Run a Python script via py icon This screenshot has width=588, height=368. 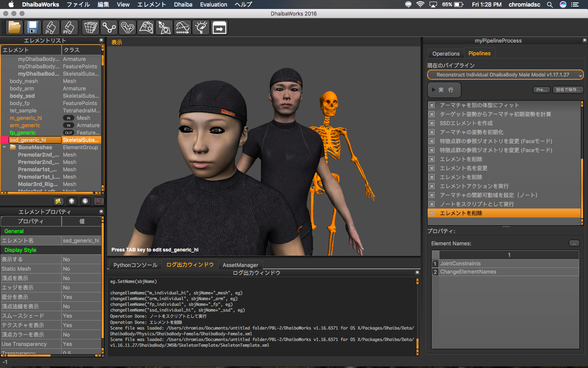(x=69, y=28)
